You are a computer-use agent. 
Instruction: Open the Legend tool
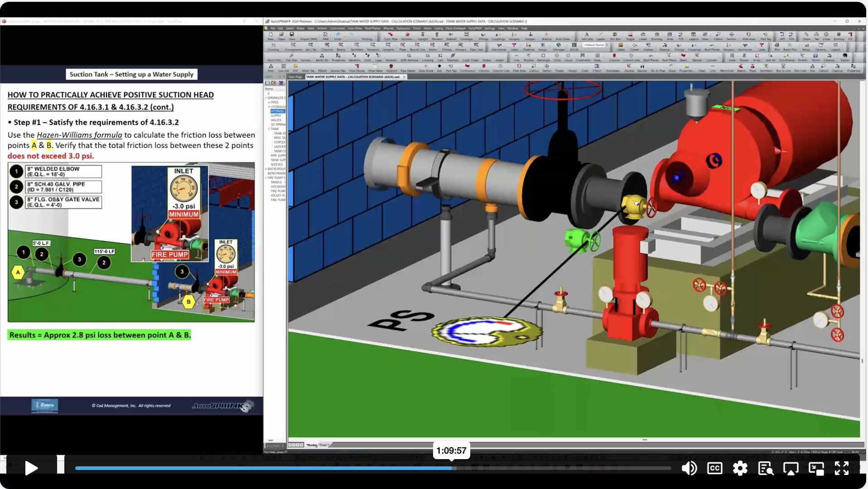[694, 36]
